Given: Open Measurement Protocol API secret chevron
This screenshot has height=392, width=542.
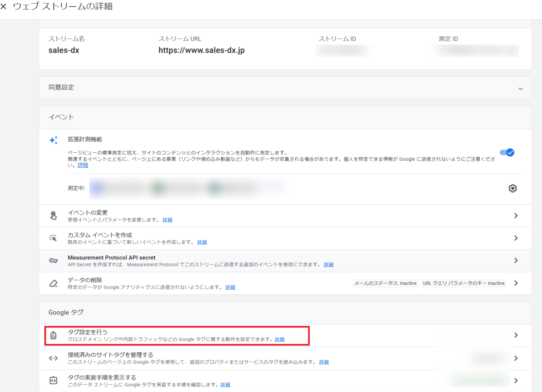Looking at the screenshot, I should click(x=516, y=261).
